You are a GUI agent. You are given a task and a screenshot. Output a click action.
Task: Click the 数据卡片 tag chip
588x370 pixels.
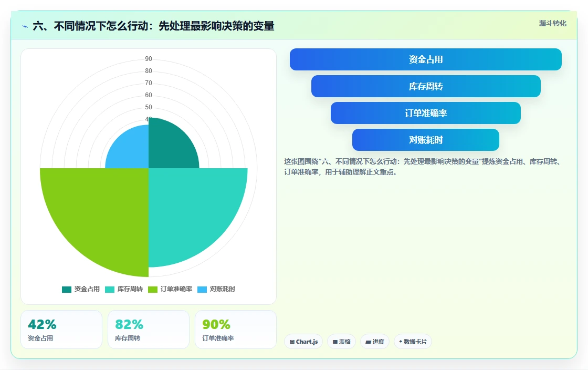click(413, 342)
